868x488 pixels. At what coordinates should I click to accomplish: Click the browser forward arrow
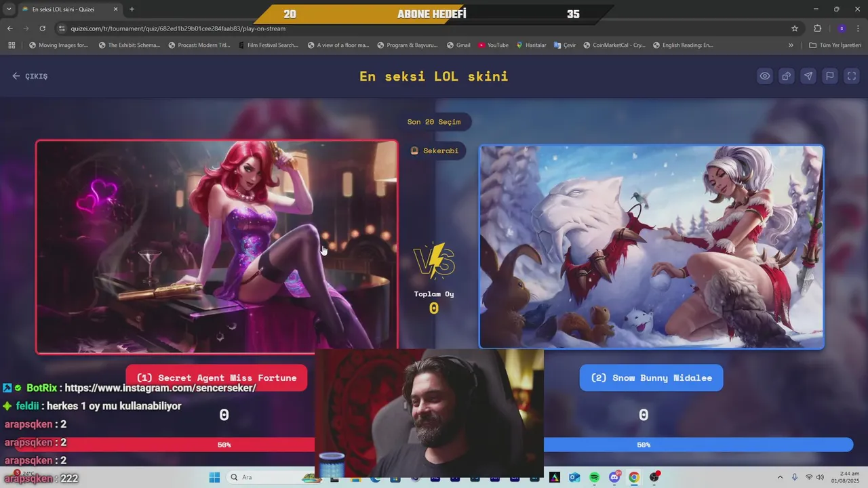point(26,28)
